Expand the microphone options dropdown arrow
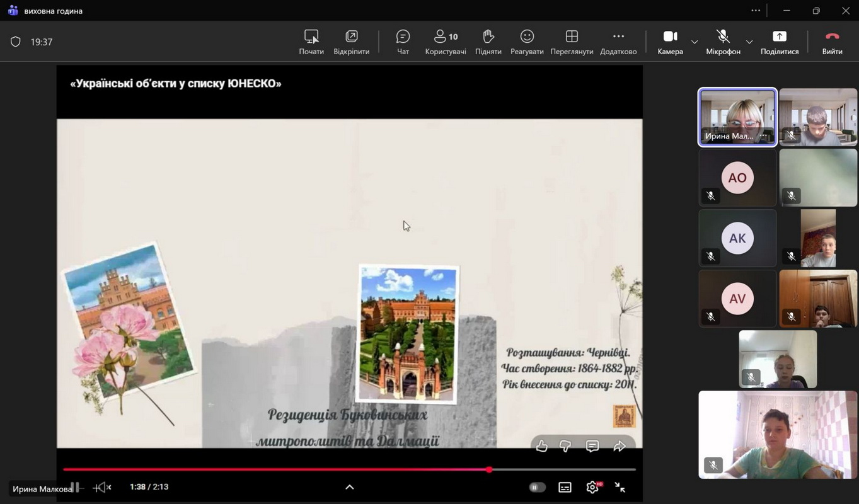Screen dimensions: 859x504 (749, 42)
